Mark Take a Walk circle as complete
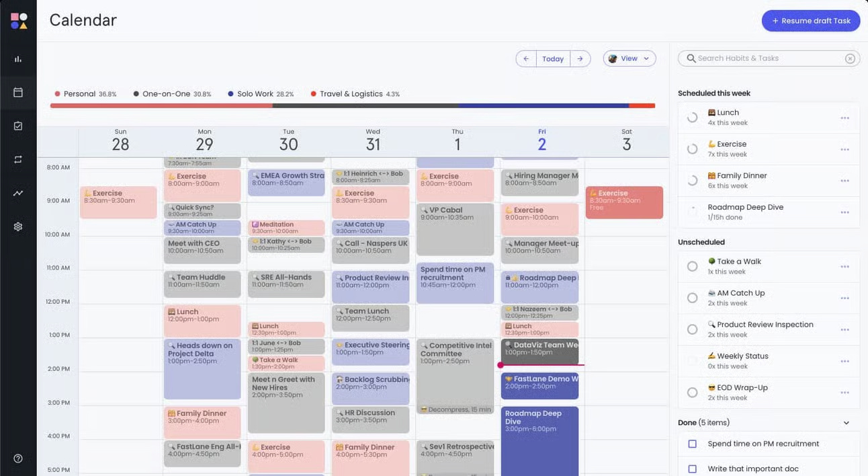The width and height of the screenshot is (868, 476). (692, 266)
